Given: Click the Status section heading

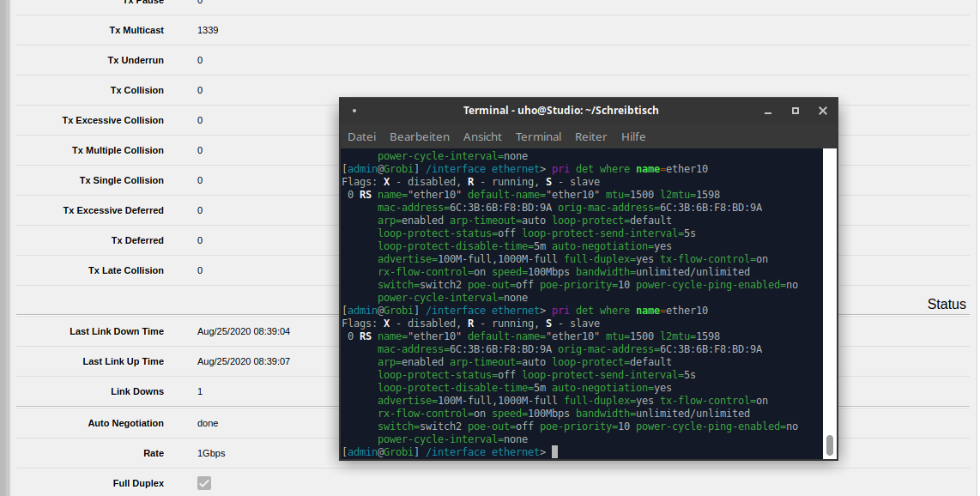Looking at the screenshot, I should coord(947,305).
